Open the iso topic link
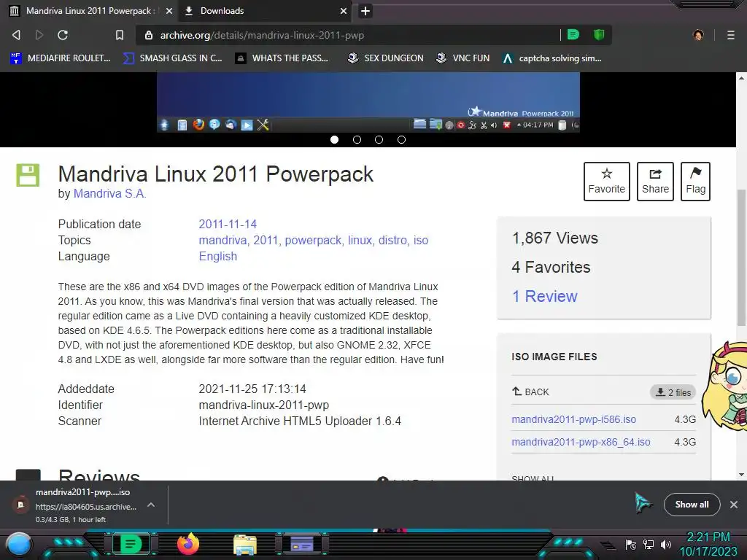The image size is (747, 560). click(421, 240)
